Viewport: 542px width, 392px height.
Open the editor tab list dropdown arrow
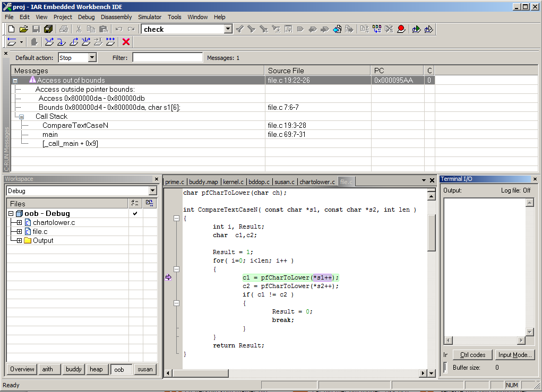tap(424, 180)
